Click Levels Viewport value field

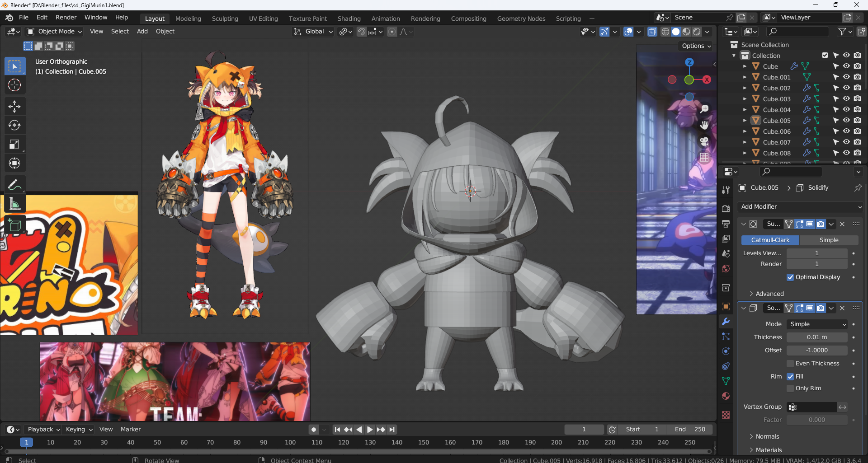point(817,253)
